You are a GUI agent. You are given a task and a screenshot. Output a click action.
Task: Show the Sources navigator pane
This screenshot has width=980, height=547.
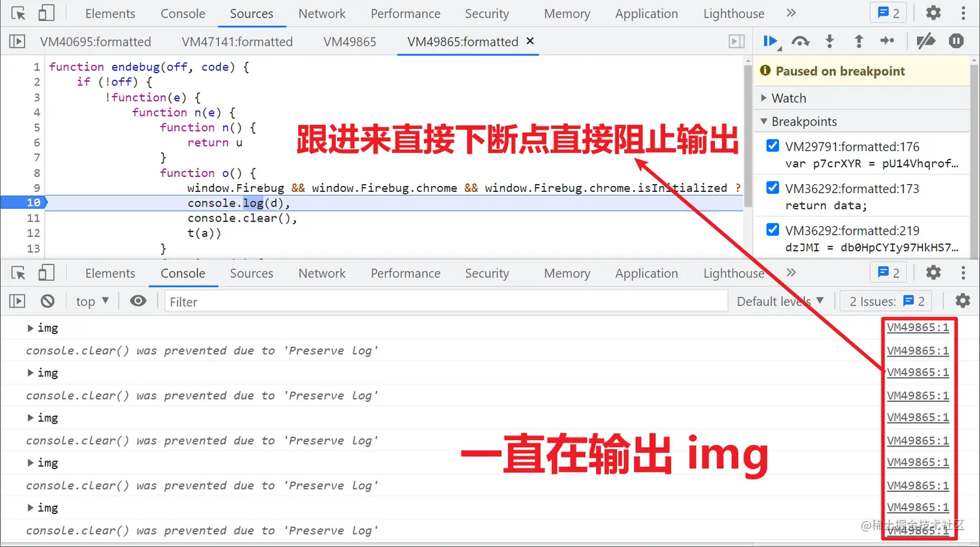pos(17,41)
